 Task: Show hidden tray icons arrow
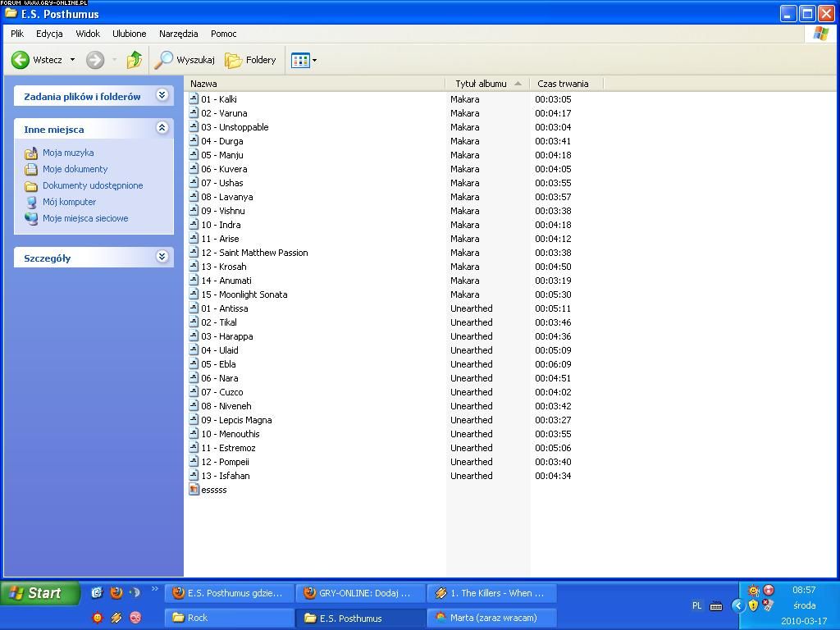pyautogui.click(x=738, y=606)
